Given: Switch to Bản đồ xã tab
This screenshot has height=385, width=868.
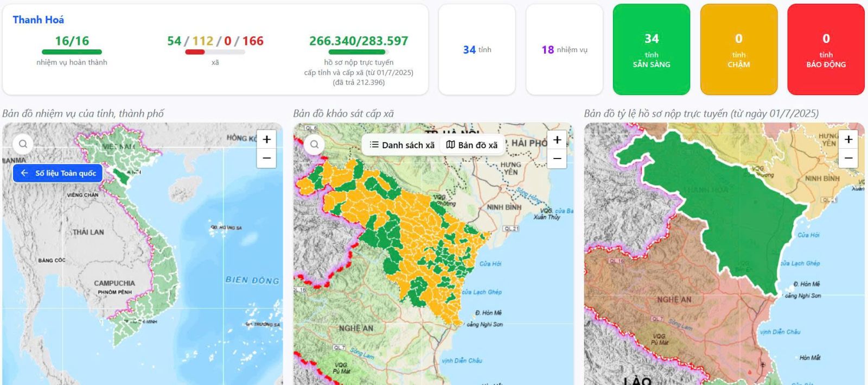Looking at the screenshot, I should pyautogui.click(x=471, y=145).
